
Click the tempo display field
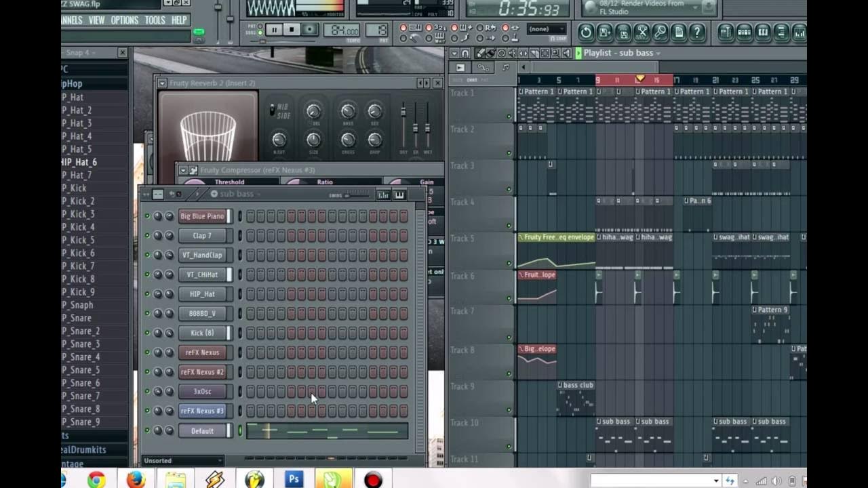341,30
